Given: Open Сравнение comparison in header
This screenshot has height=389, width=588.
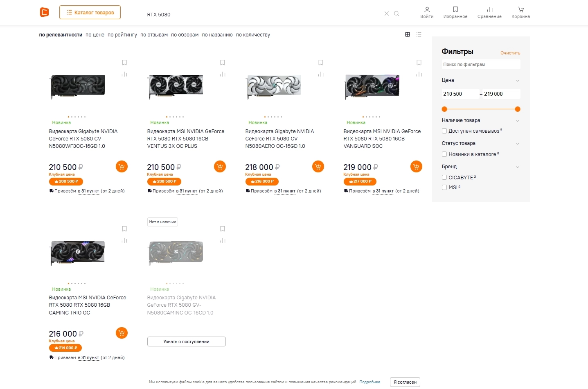Looking at the screenshot, I should [489, 12].
